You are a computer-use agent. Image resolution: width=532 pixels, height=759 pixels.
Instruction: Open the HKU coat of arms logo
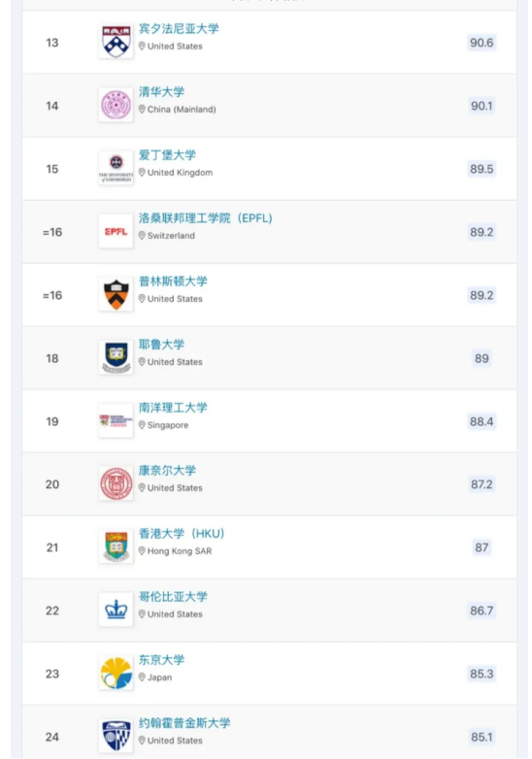[116, 546]
